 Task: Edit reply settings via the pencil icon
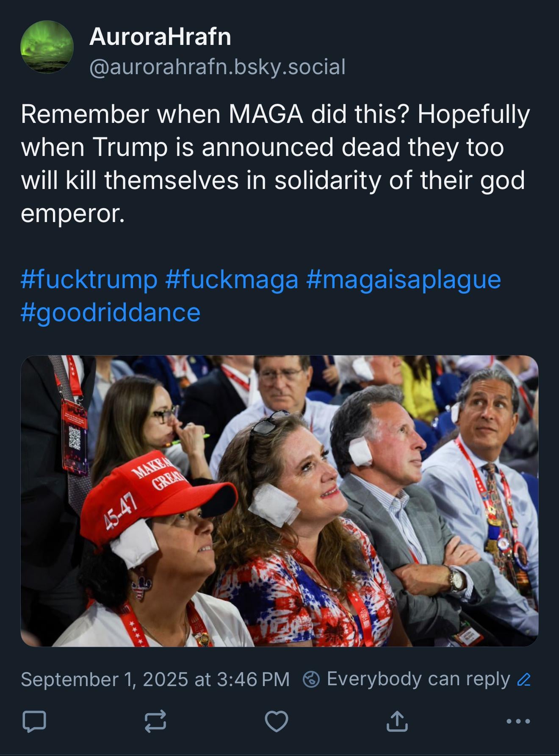[x=524, y=680]
